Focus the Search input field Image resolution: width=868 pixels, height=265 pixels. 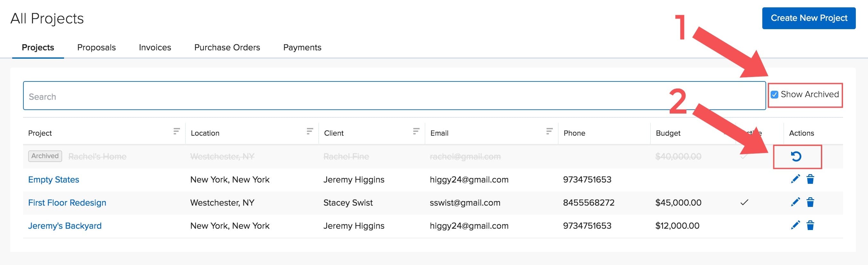coord(394,96)
